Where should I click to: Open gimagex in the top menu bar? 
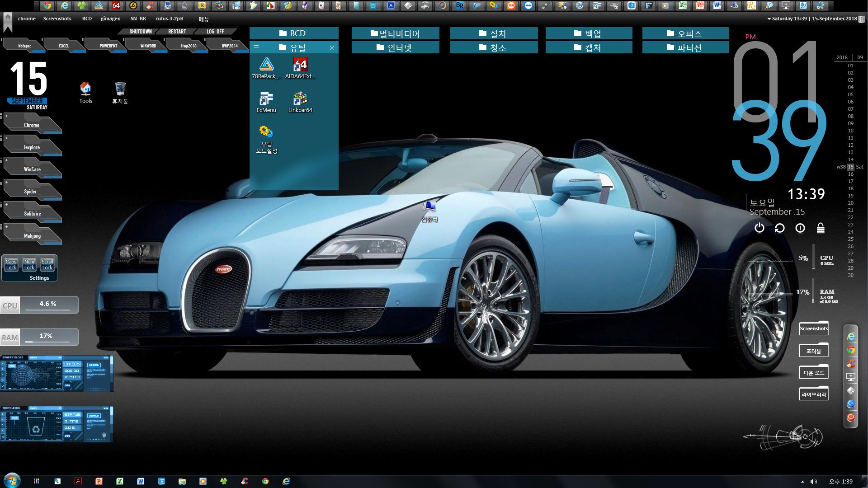[x=110, y=19]
